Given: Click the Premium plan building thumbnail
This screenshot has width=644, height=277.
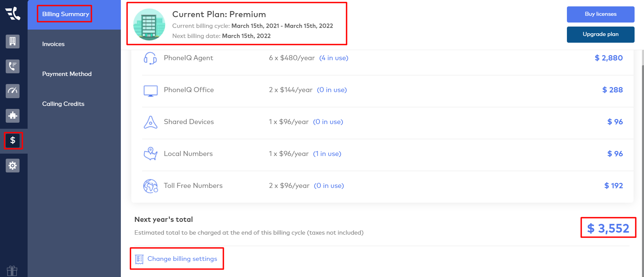Looking at the screenshot, I should (149, 25).
